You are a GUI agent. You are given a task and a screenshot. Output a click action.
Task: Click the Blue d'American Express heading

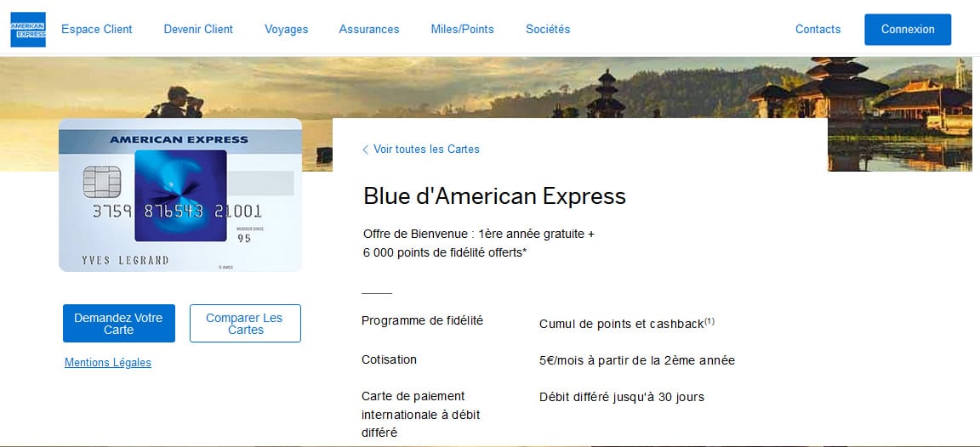(x=494, y=196)
